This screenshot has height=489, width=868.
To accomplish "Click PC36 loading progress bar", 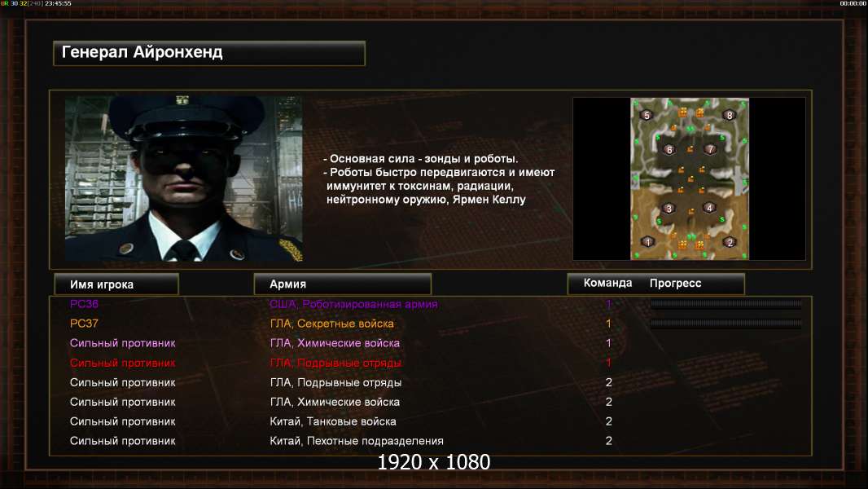I will (x=726, y=304).
